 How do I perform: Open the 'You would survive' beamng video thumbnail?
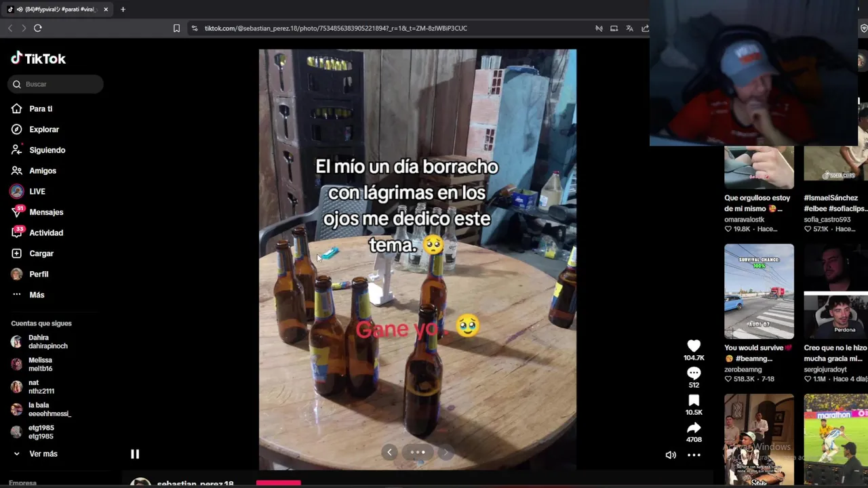(x=759, y=291)
